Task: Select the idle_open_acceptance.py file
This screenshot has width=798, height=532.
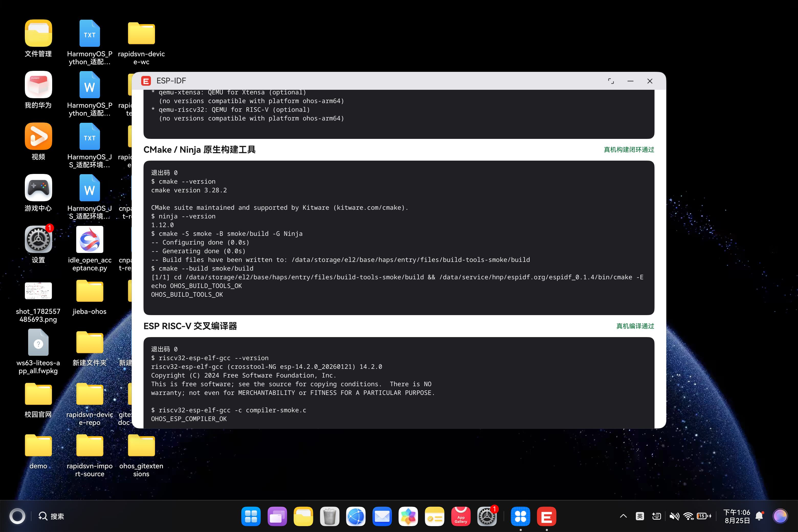Action: [x=90, y=239]
